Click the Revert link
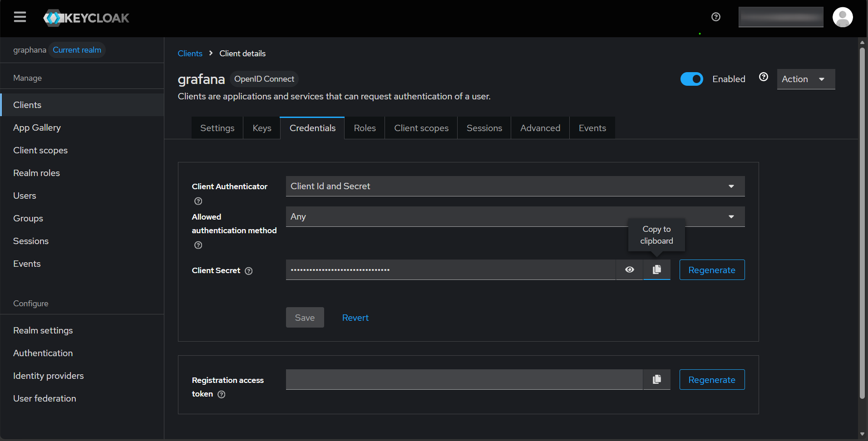 tap(355, 318)
